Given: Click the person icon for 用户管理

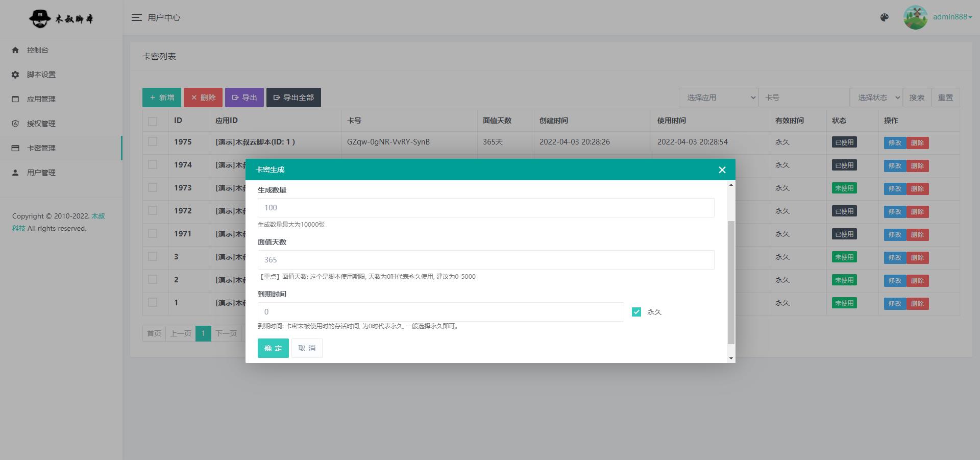Looking at the screenshot, I should pyautogui.click(x=15, y=173).
